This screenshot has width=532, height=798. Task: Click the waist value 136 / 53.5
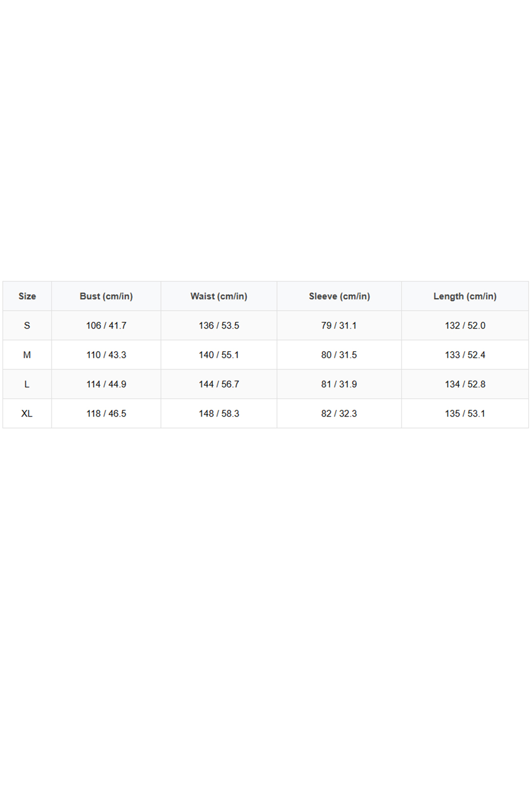coord(219,326)
